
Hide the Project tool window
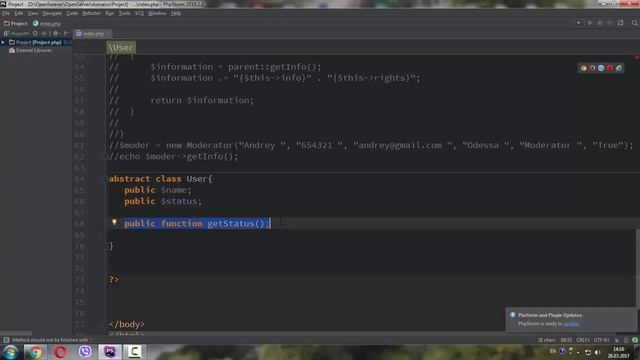click(66, 33)
